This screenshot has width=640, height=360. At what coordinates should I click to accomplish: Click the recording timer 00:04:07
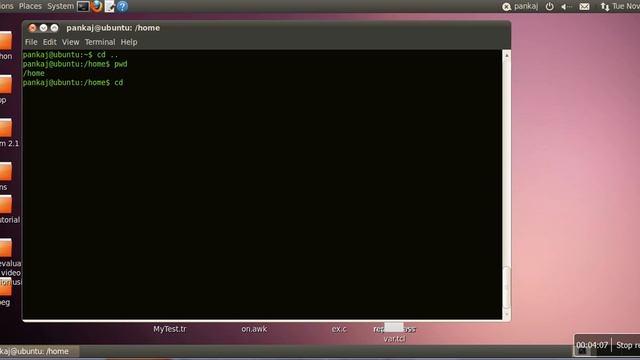pos(592,345)
